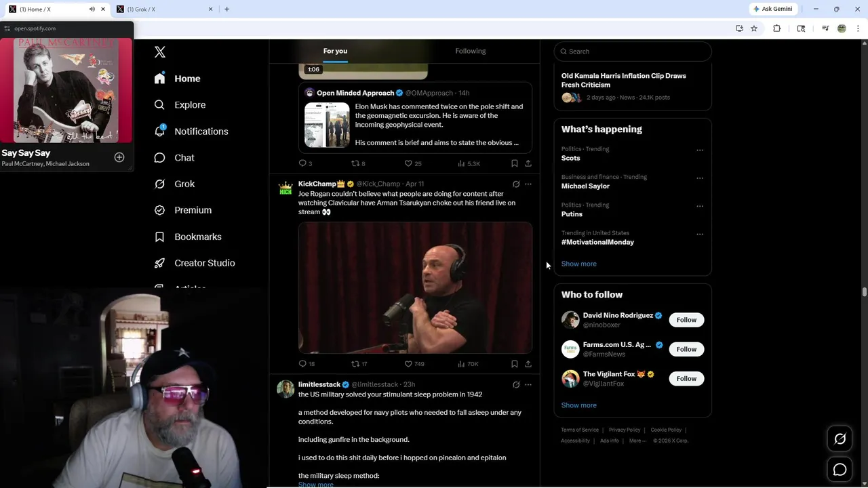Open Home in the X sidebar
Image resolution: width=868 pixels, height=488 pixels.
177,79
